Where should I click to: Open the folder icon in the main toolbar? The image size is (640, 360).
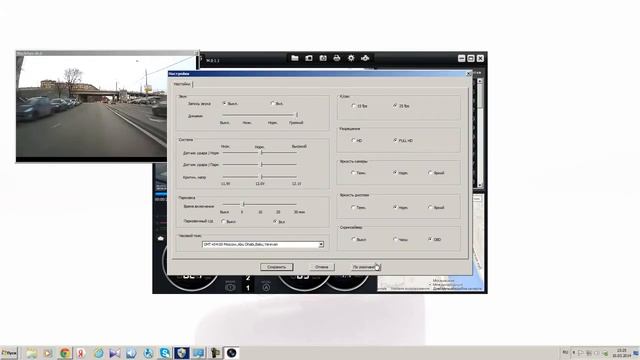click(x=295, y=58)
